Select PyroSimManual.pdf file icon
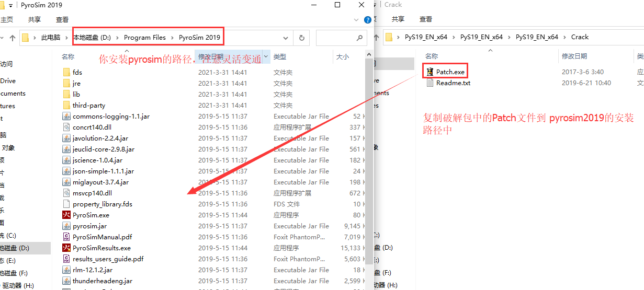The width and height of the screenshot is (644, 290). [66, 237]
